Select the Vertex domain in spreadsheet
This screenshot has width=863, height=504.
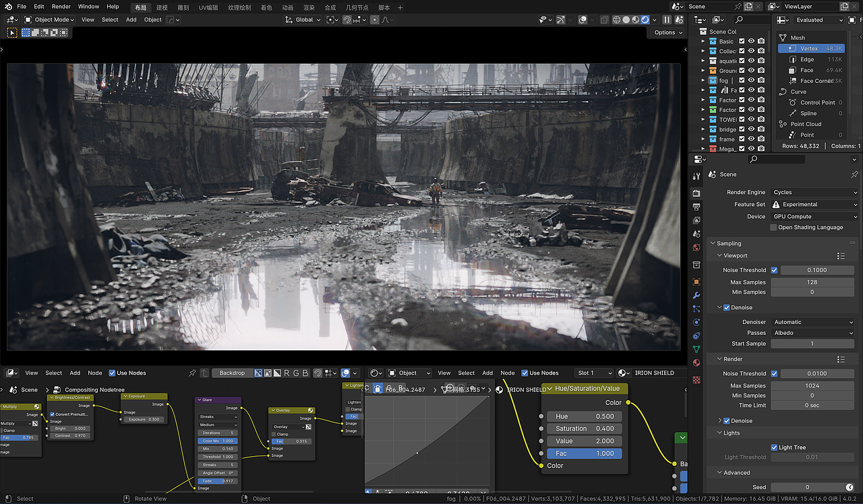click(x=810, y=49)
